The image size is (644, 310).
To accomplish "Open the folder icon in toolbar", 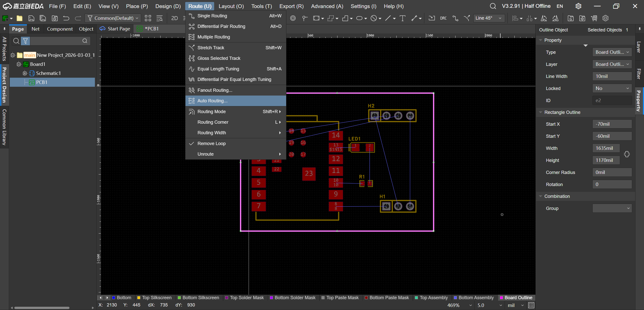I will pyautogui.click(x=19, y=18).
